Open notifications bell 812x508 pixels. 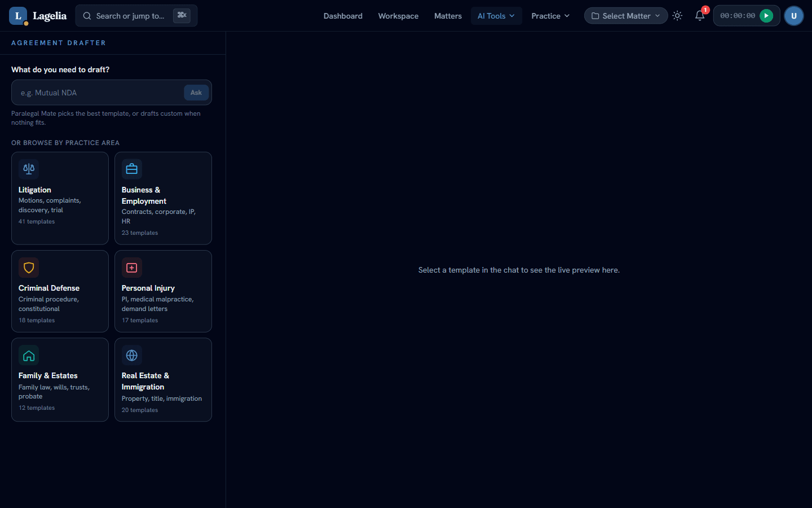point(700,16)
